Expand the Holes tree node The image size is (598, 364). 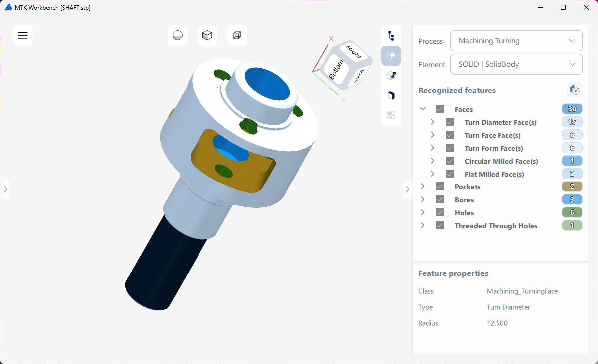(x=423, y=212)
